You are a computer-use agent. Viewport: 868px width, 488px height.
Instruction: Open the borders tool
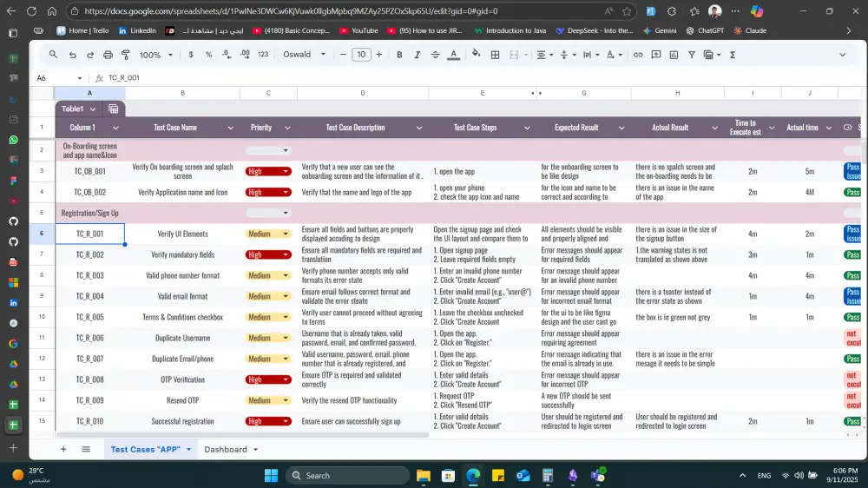(495, 55)
